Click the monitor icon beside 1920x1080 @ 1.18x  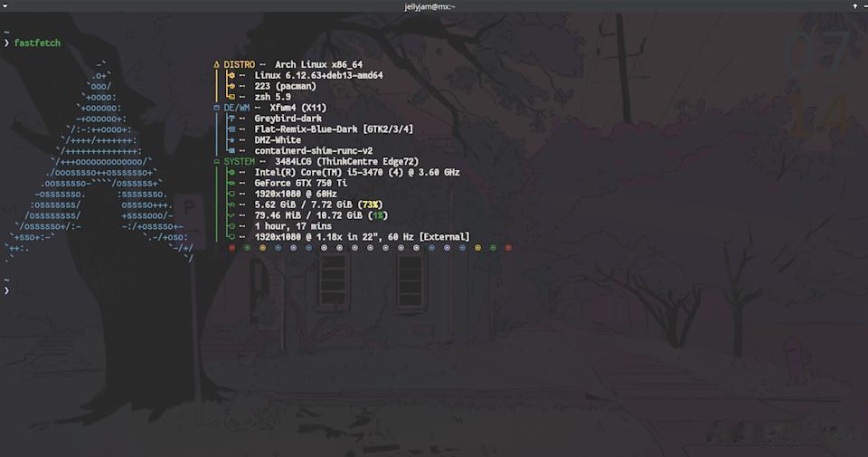coord(231,237)
